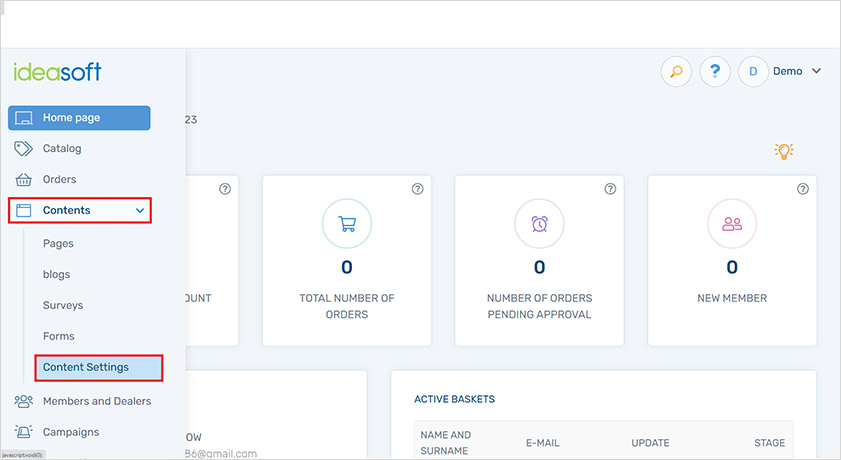Image resolution: width=841 pixels, height=460 pixels.
Task: Click the zero count on Total Orders card
Action: coord(347,267)
